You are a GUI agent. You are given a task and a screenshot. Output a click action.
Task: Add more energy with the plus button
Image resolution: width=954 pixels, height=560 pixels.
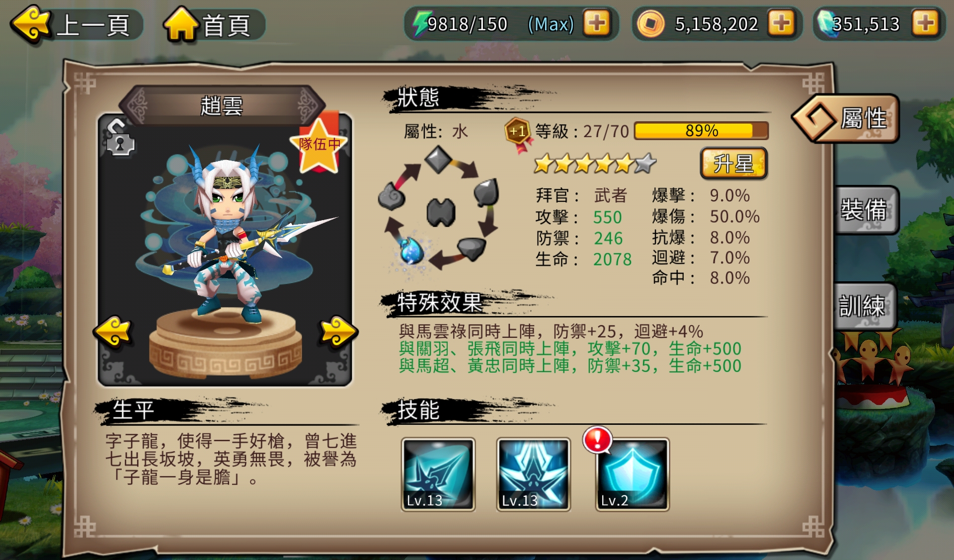(x=596, y=23)
